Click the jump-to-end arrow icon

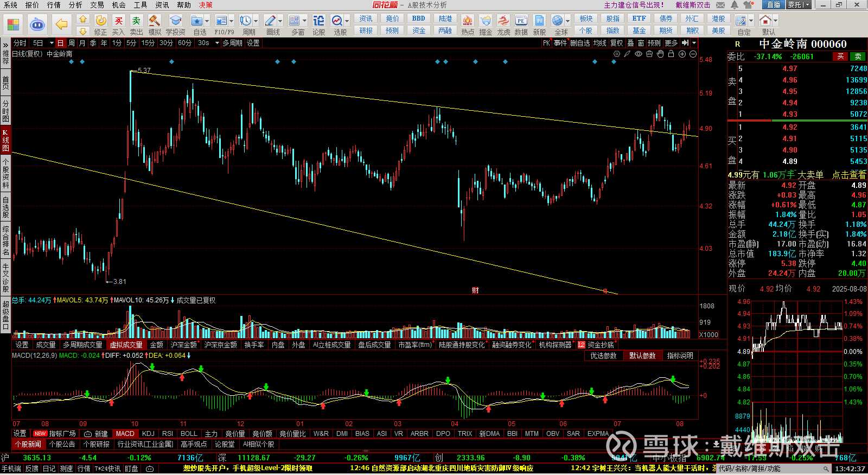pyautogui.click(x=685, y=43)
